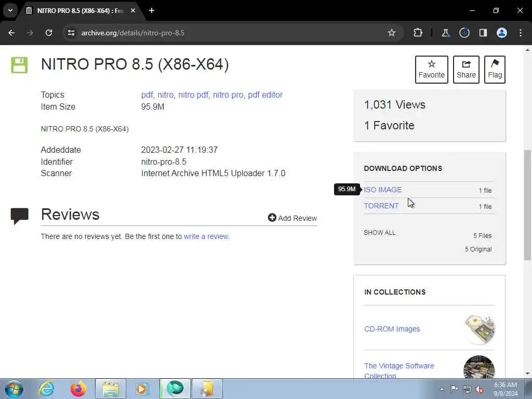The height and width of the screenshot is (399, 532).
Task: Click the '5 Original' text
Action: (478, 249)
